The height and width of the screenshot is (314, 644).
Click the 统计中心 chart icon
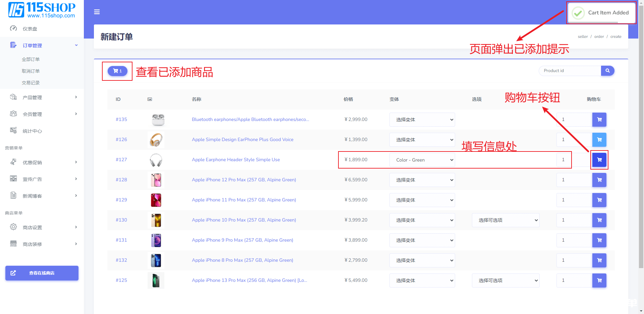point(13,131)
